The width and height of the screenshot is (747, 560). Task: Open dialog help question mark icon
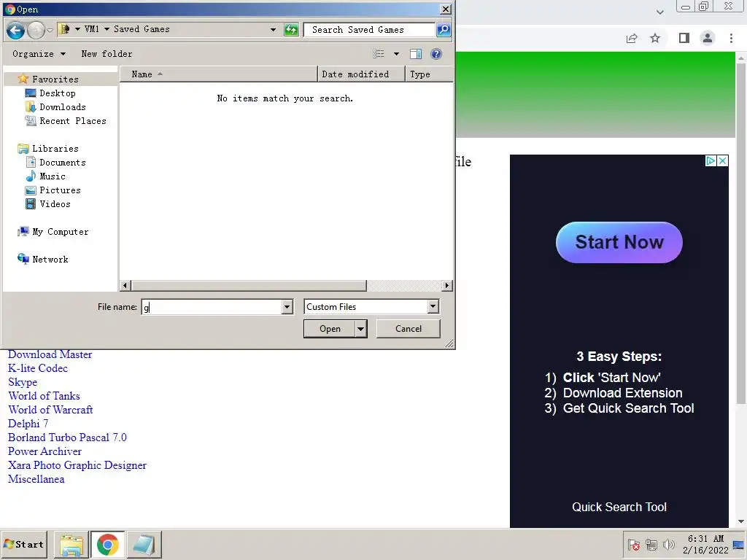coord(436,54)
